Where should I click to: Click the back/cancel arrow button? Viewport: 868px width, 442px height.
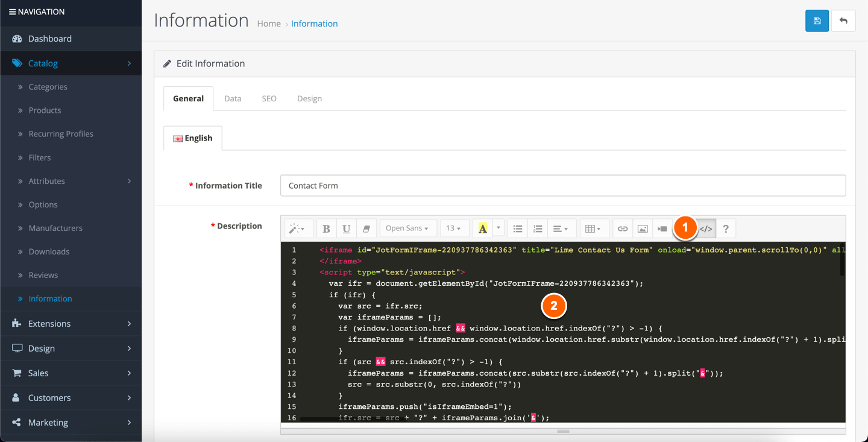(x=843, y=21)
